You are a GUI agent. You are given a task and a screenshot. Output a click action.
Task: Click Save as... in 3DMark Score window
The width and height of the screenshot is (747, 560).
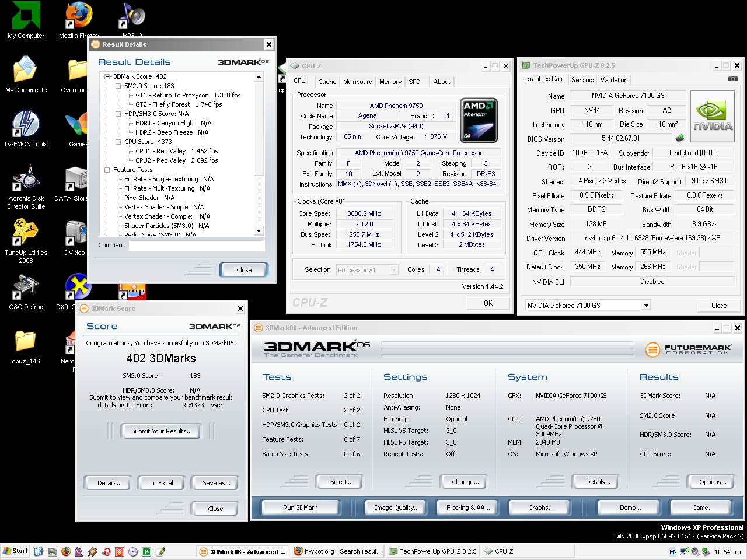(x=217, y=483)
